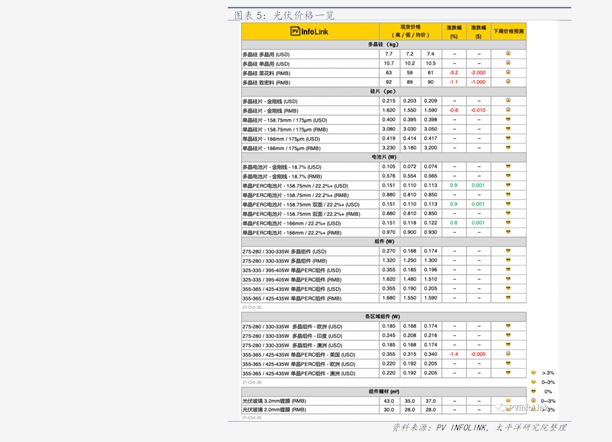
Task: Click the 资料来源: PV INFOLINK source line
Action: tap(479, 428)
